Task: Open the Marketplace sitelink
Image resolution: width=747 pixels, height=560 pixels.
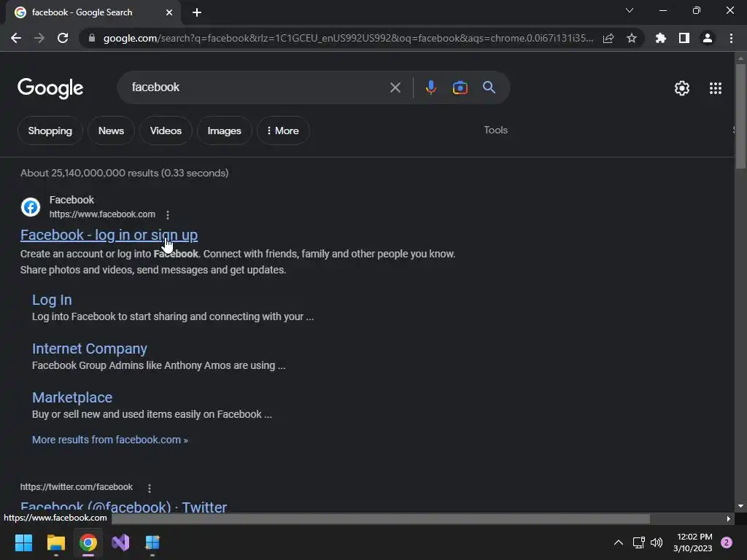Action: [72, 397]
